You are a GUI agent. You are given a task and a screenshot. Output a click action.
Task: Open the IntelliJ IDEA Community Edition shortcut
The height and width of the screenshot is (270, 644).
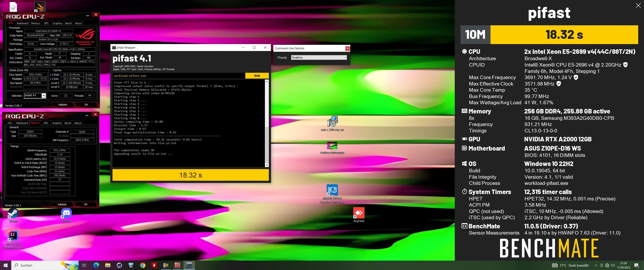tap(13, 240)
